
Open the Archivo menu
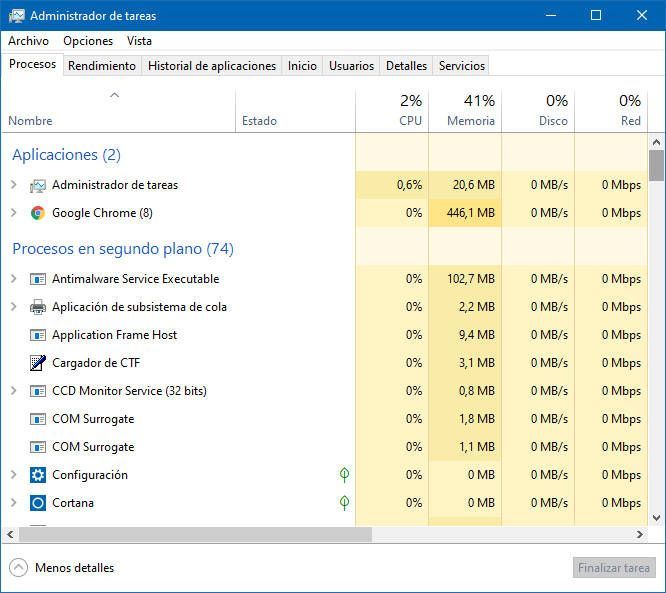point(28,41)
